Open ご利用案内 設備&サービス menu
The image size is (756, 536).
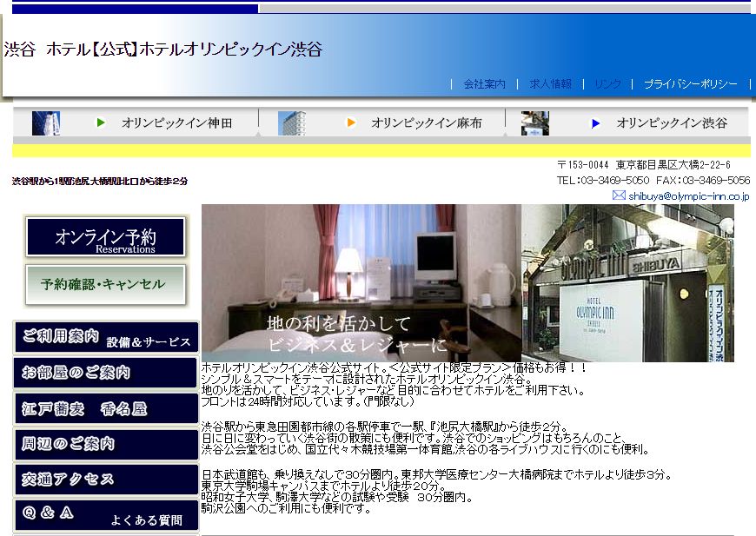click(106, 337)
